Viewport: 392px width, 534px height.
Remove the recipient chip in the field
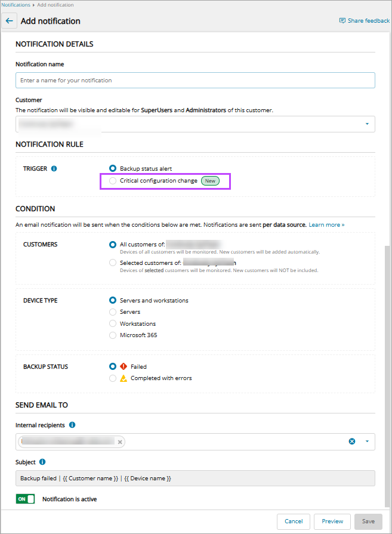tap(120, 442)
